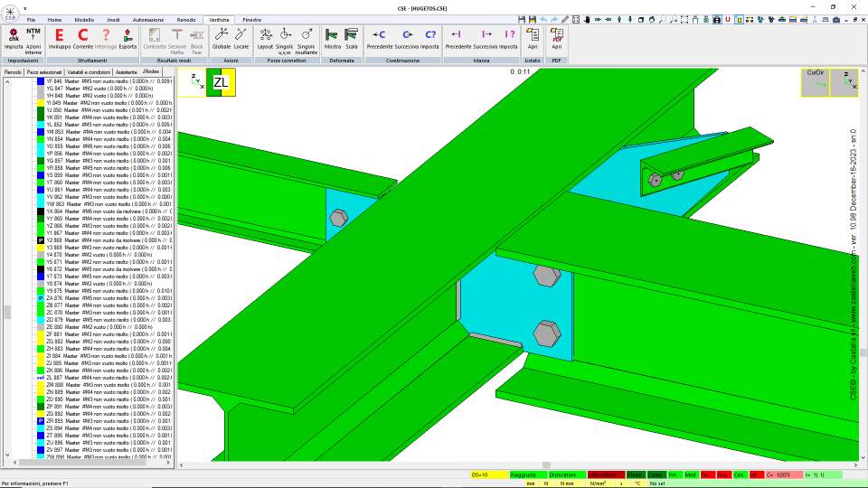
Task: Click Imposta instance I? icon
Action: (508, 39)
